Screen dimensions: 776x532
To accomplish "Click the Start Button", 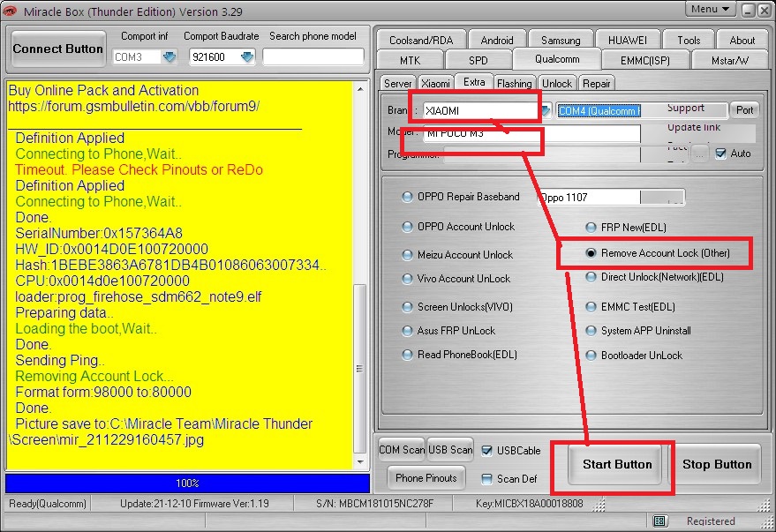I will click(x=616, y=464).
